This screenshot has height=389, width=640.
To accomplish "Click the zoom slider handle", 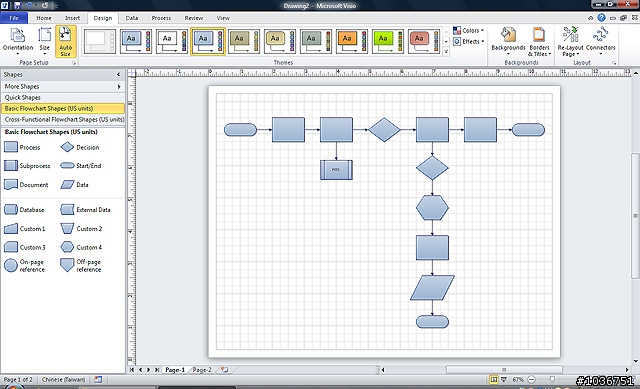I will pyautogui.click(x=552, y=380).
